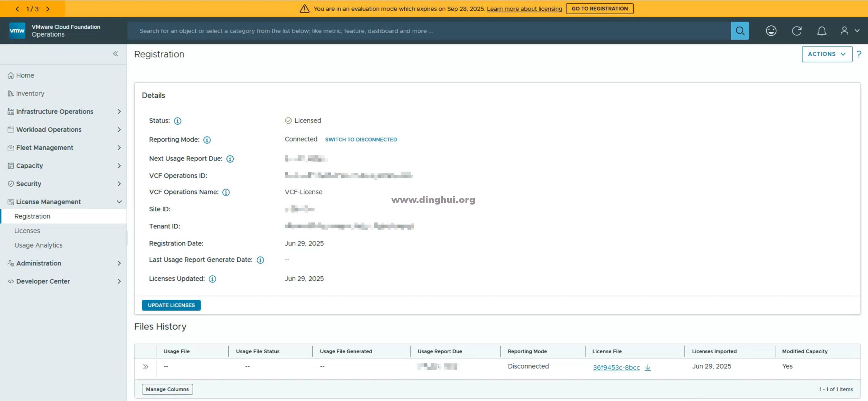Collapse License Management menu
This screenshot has height=401, width=868.
click(x=63, y=202)
